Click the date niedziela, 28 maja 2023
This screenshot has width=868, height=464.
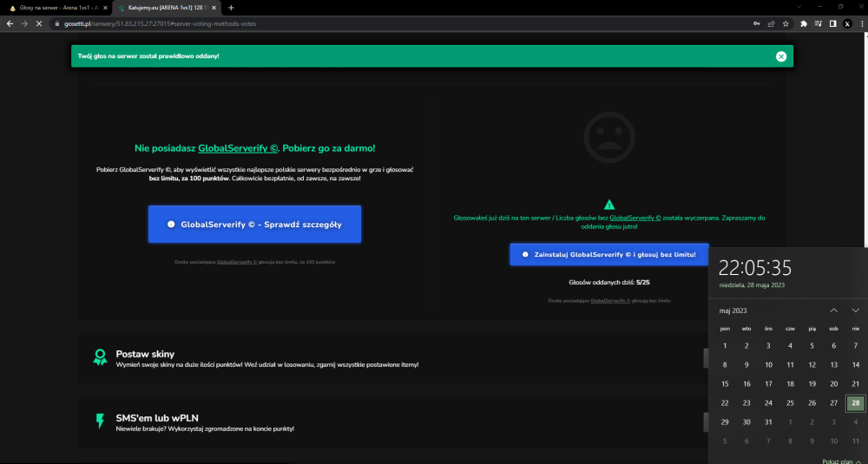coord(752,285)
